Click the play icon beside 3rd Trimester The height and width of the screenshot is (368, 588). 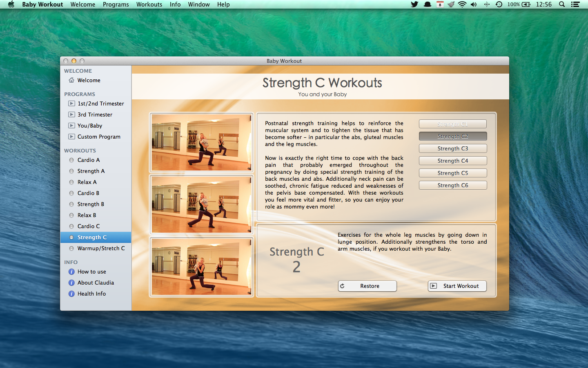tap(71, 114)
